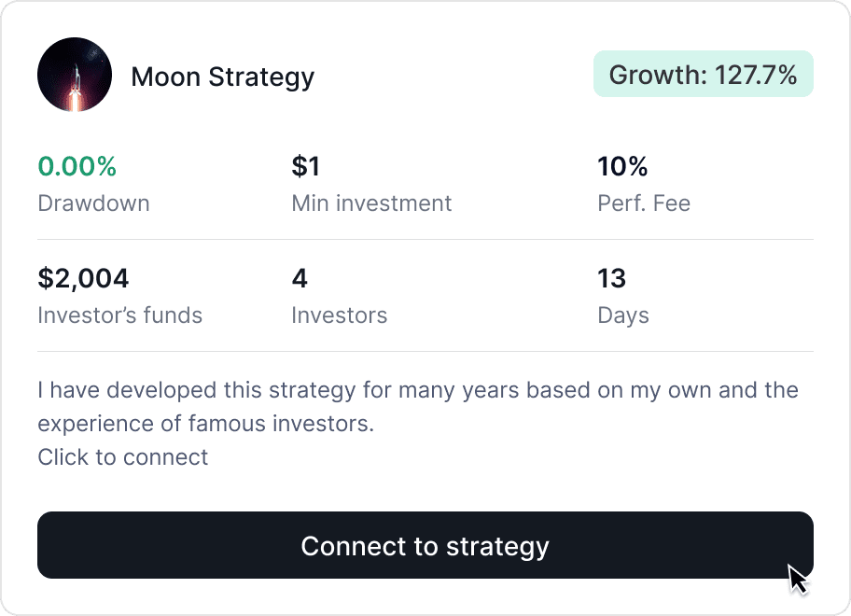Click the "experience of famous investors" text line
The height and width of the screenshot is (616, 851).
205,424
